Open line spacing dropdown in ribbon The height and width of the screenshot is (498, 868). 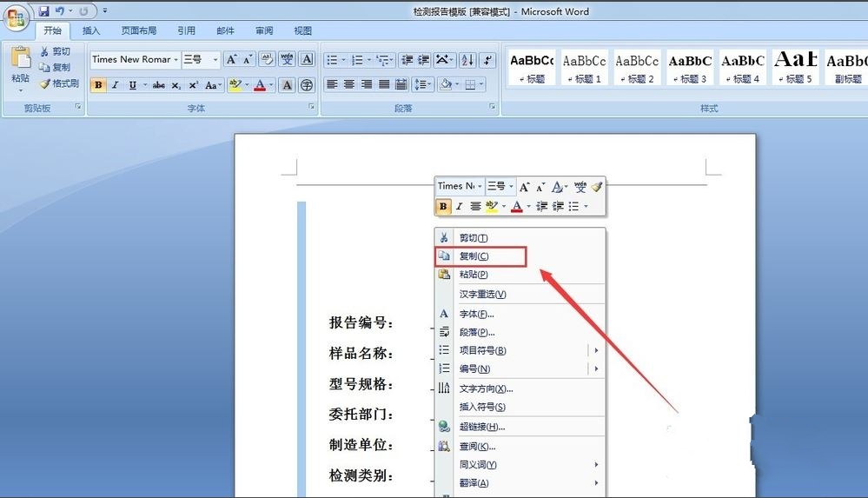[423, 84]
